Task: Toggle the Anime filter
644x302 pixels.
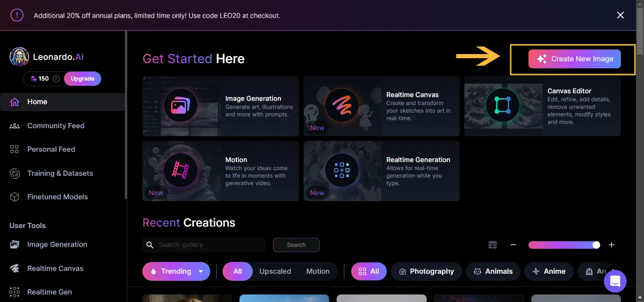Action: (x=549, y=271)
